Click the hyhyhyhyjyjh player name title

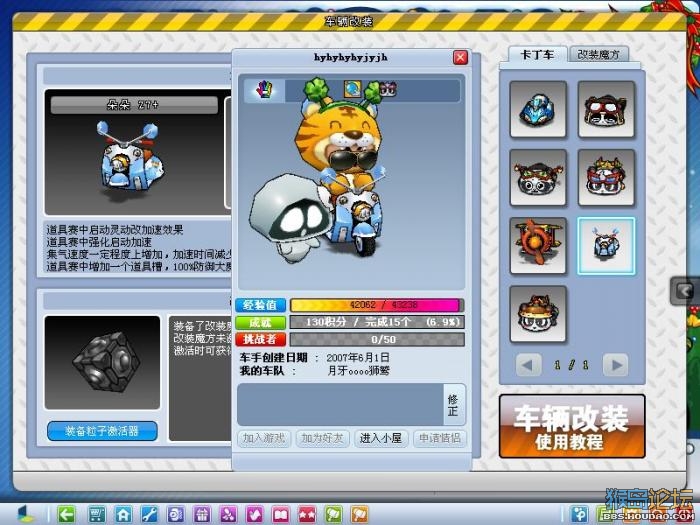click(x=351, y=57)
